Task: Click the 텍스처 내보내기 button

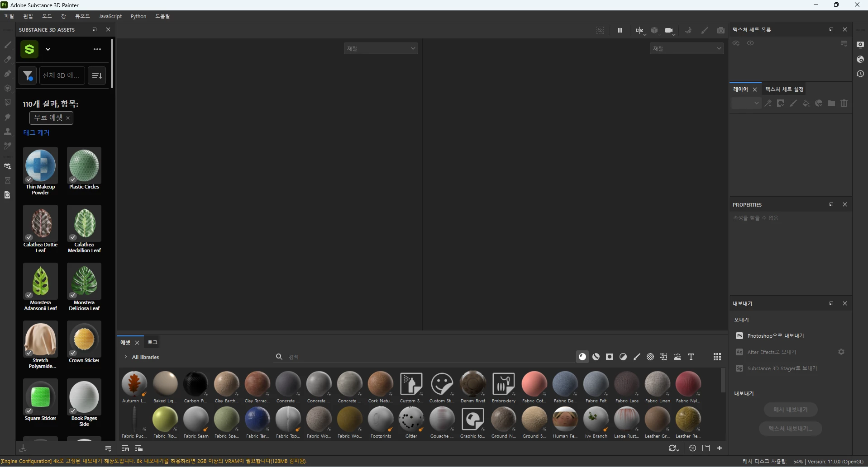Action: [x=791, y=429]
